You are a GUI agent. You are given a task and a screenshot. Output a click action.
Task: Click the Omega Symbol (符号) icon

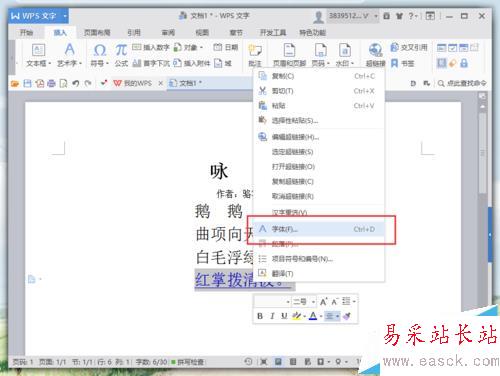(100, 50)
